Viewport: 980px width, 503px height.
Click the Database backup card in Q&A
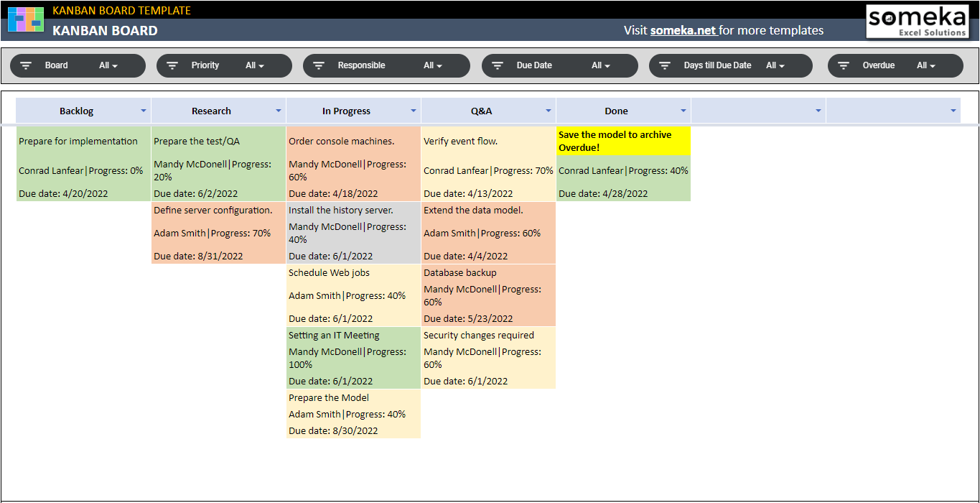click(x=488, y=295)
